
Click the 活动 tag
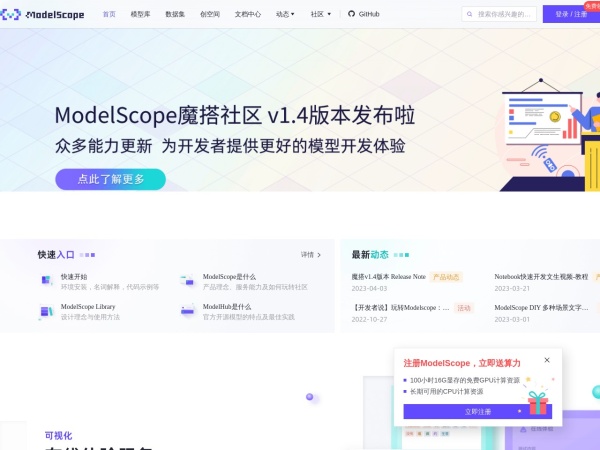(x=464, y=308)
